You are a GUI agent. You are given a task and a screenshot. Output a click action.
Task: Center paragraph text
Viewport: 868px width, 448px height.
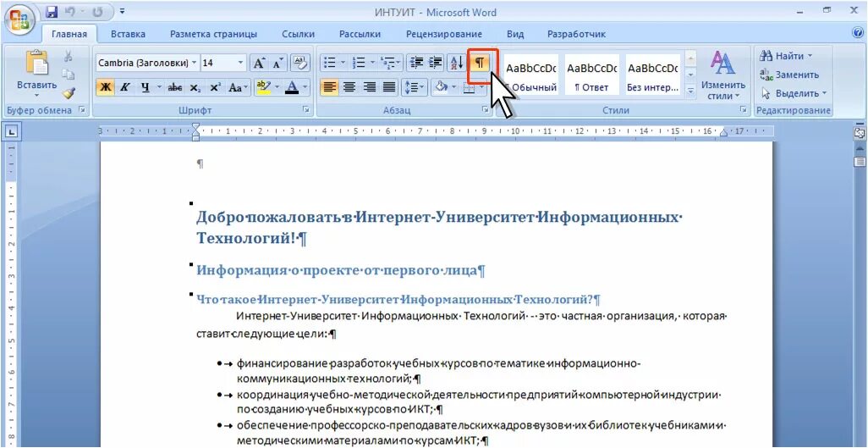349,87
